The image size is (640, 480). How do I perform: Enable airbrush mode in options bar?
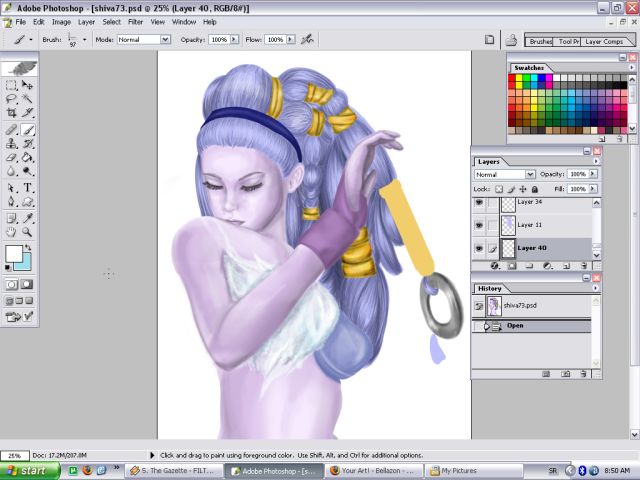pos(307,40)
